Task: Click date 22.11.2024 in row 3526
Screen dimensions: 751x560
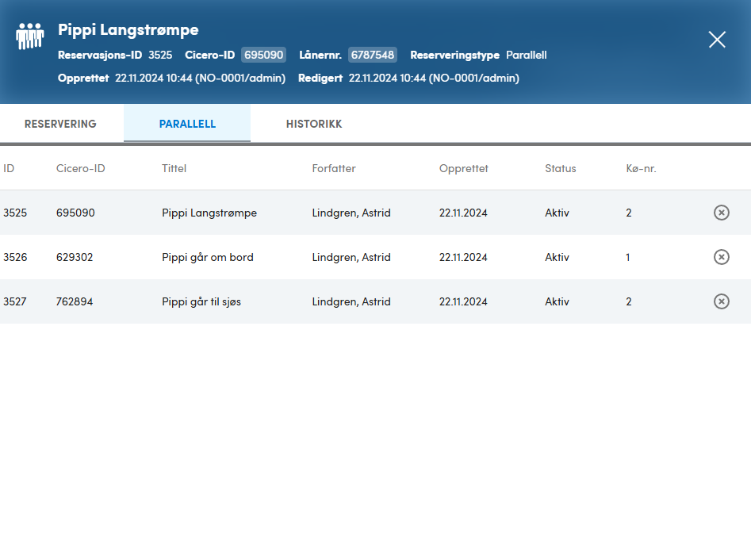Action: point(463,257)
